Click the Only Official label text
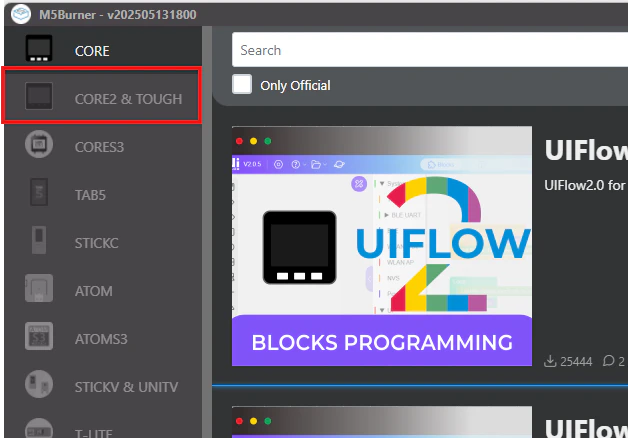This screenshot has width=628, height=438. 295,85
